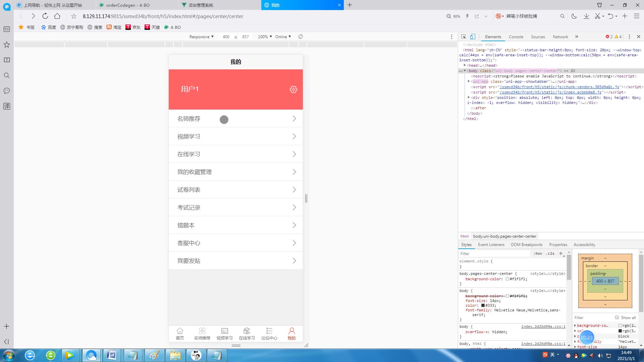Screen dimensions: 644x362
Task: Toggle the Show all checkbox in computed styles
Action: 617,317
